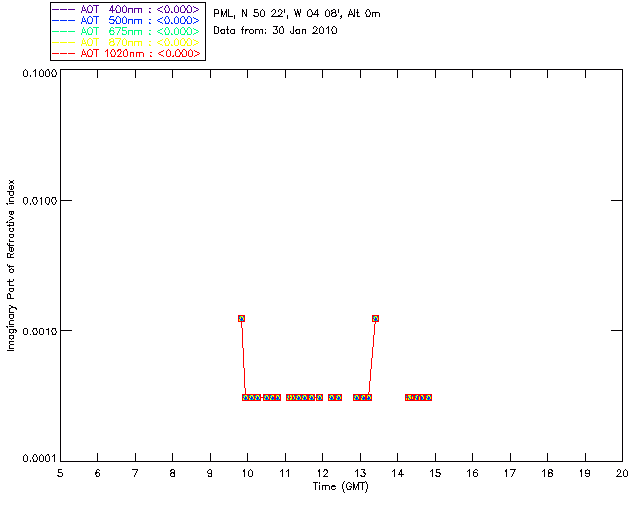The height and width of the screenshot is (512, 640).
Task: Click the x-axis tick label 15
Action: point(435,473)
